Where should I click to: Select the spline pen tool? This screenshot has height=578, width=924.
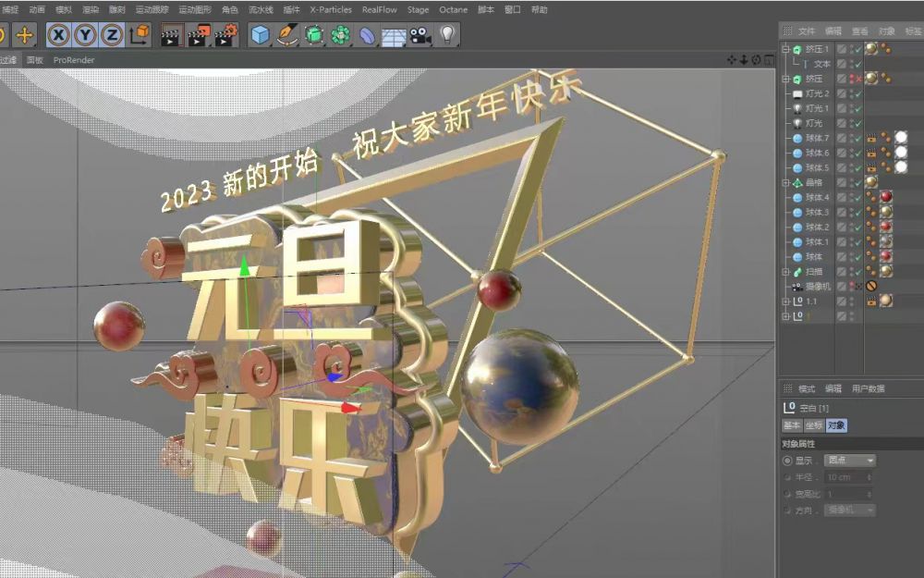tap(285, 34)
